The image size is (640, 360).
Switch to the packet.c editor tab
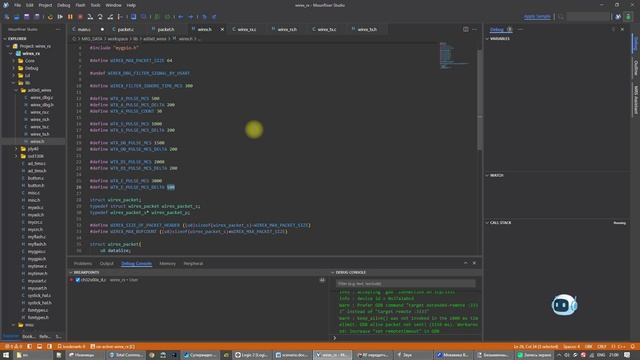[126, 29]
